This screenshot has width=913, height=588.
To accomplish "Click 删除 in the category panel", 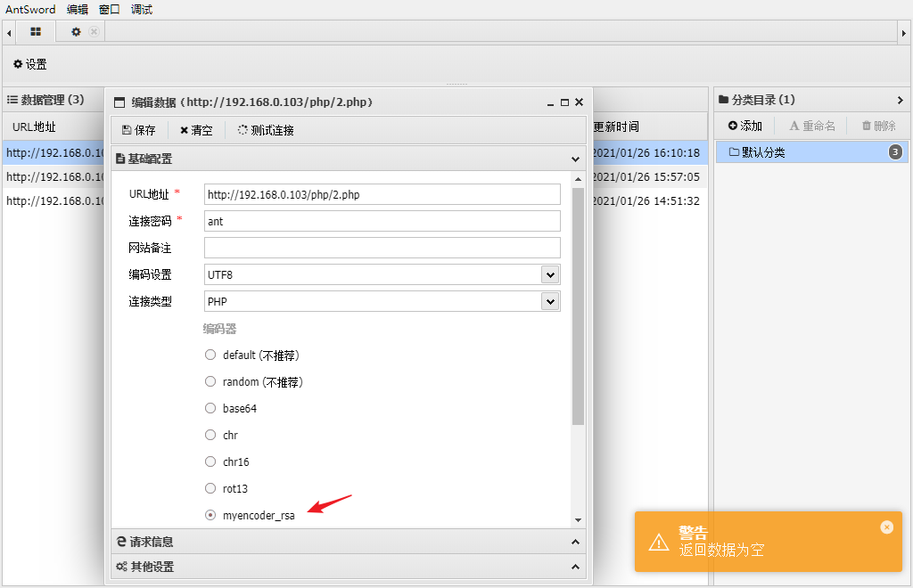I will click(x=878, y=126).
